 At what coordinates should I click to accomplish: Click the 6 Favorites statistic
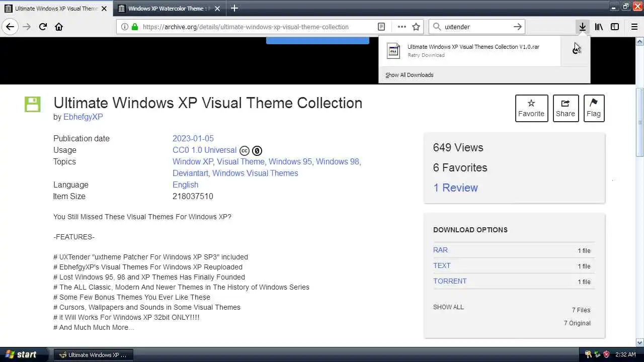click(460, 167)
